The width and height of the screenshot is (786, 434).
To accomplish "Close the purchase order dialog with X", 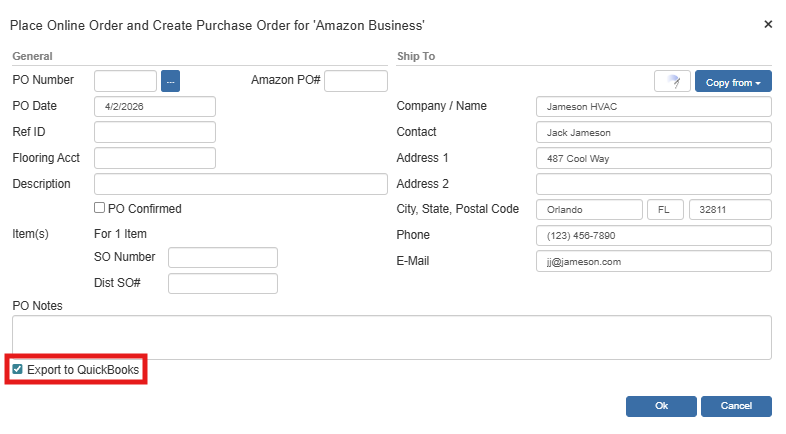I will click(x=768, y=24).
